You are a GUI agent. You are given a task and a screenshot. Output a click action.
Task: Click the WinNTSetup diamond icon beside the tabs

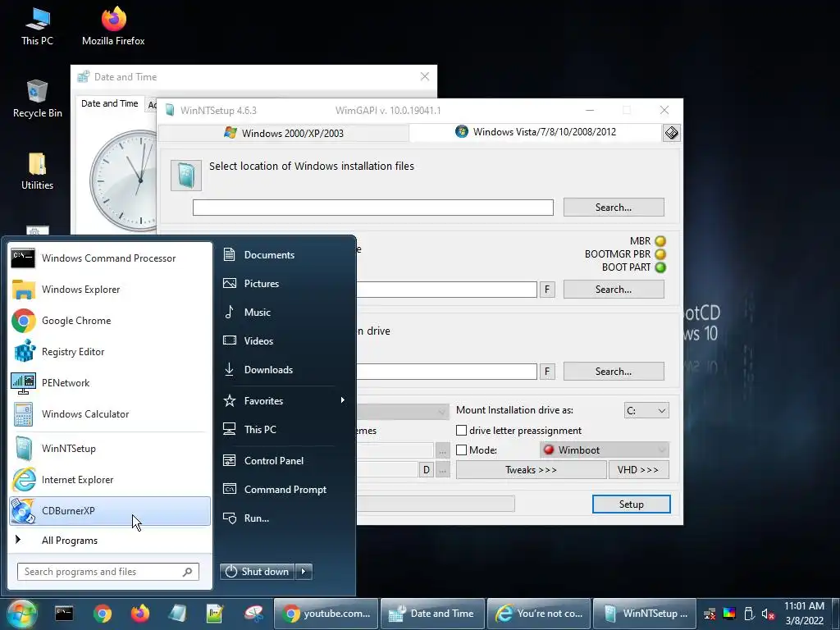[x=672, y=133]
